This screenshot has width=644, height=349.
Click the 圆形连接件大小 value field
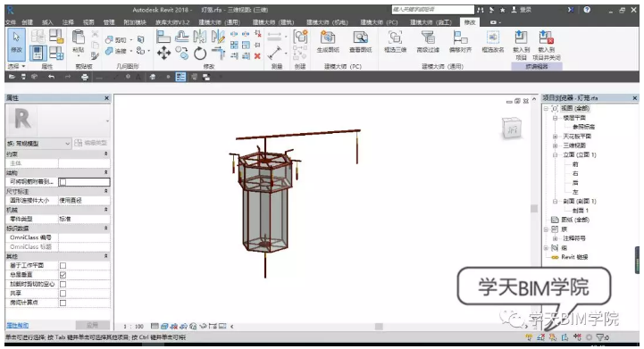(84, 200)
